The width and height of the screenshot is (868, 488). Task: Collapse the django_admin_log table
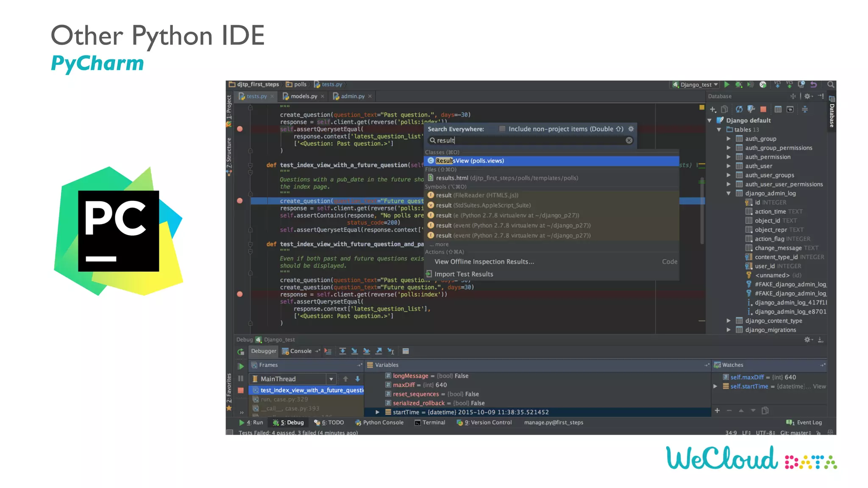click(728, 193)
